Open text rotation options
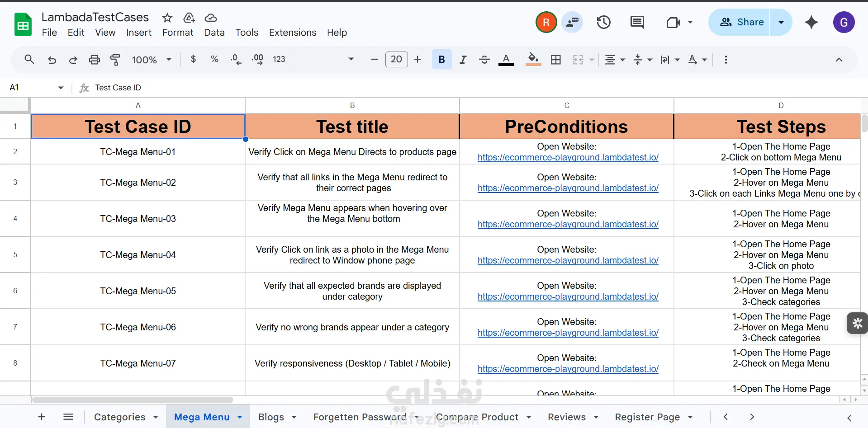This screenshot has height=428, width=868. point(697,59)
